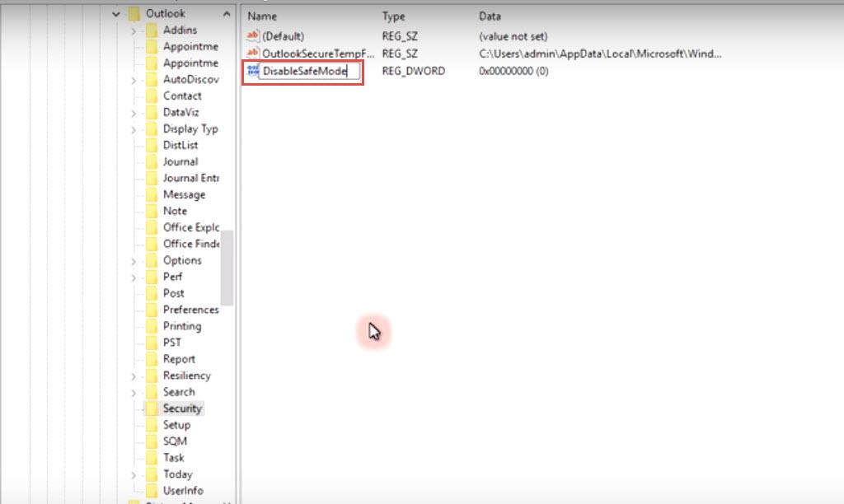Select the AutoDiscov key label
This screenshot has height=504, width=844.
click(x=191, y=79)
